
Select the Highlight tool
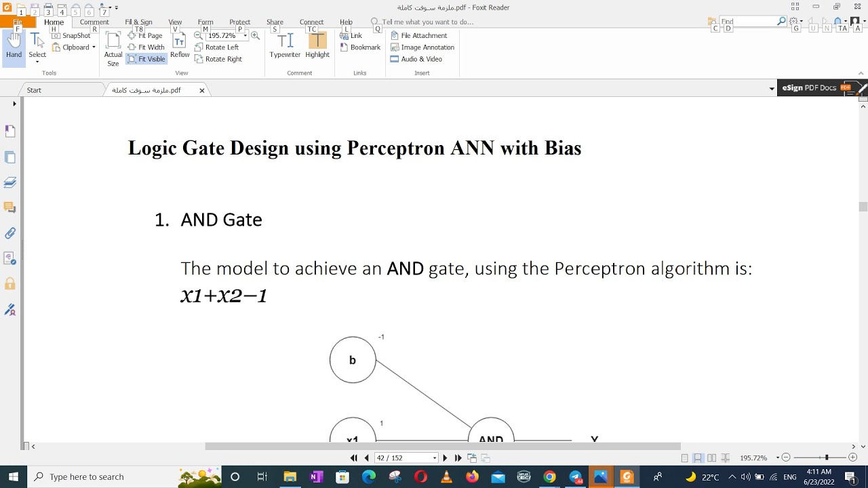click(x=317, y=46)
